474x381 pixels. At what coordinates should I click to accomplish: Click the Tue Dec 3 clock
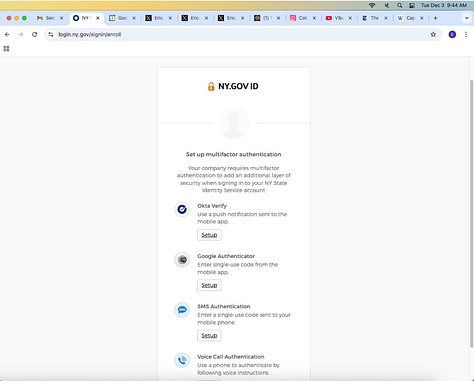pyautogui.click(x=444, y=5)
